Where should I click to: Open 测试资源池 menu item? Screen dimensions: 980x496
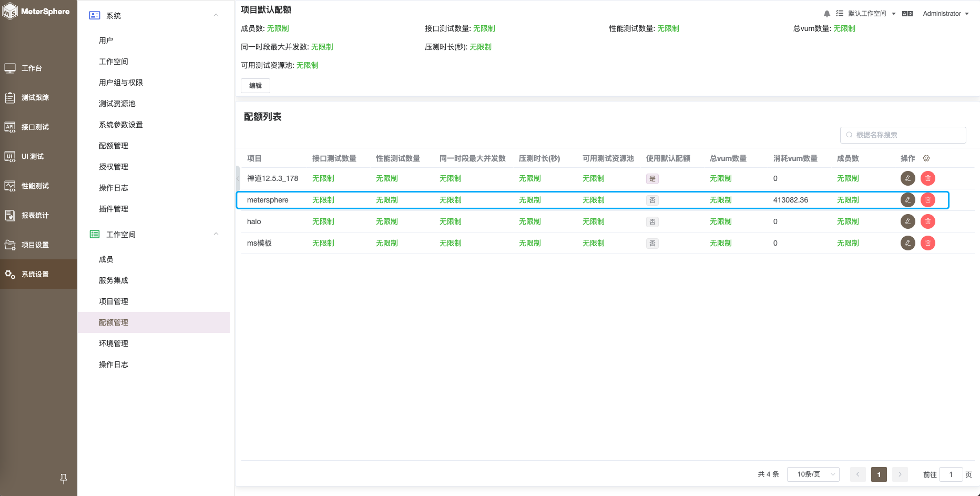tap(154, 104)
